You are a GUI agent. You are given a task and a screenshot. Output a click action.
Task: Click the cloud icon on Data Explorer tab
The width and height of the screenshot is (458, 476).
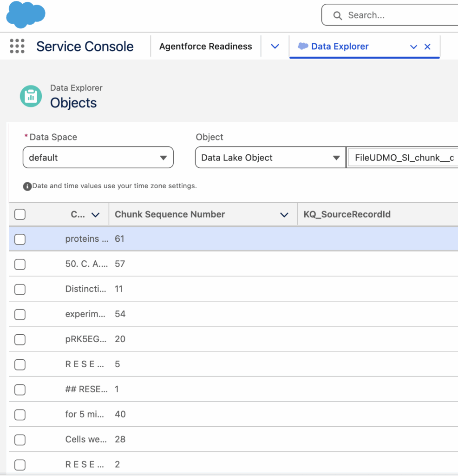(x=303, y=46)
